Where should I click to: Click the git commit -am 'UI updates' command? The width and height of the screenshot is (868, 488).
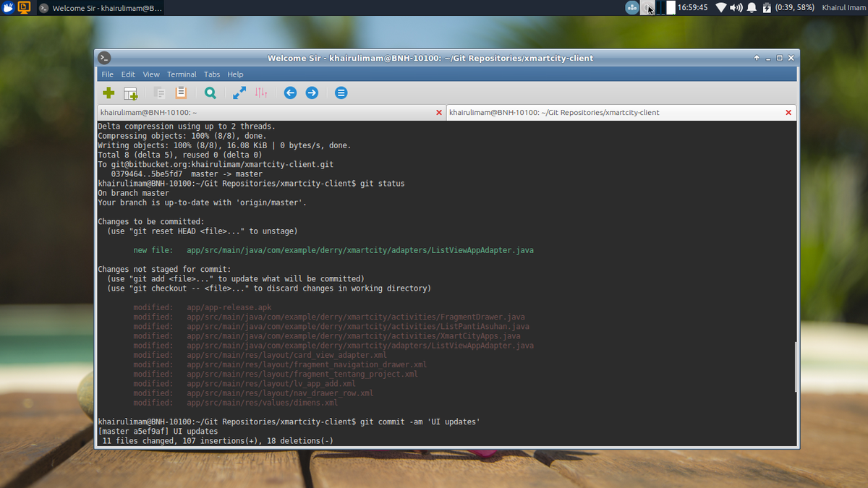pyautogui.click(x=420, y=421)
